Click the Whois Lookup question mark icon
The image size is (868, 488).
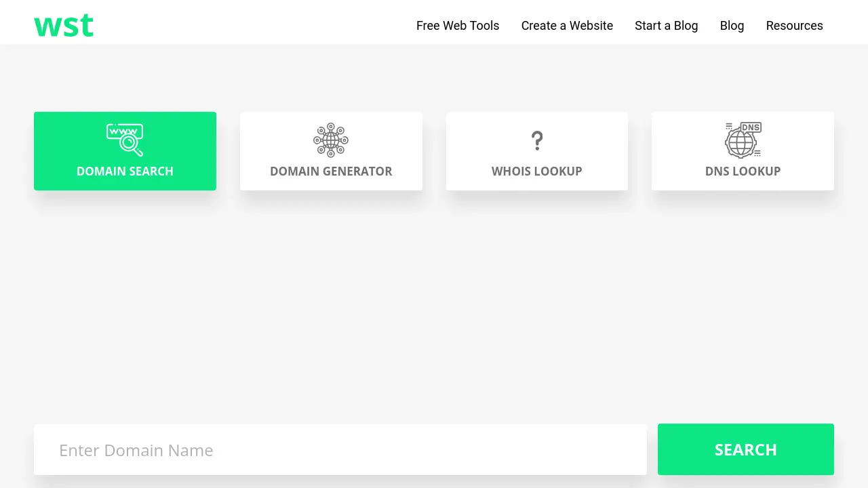[x=537, y=140]
